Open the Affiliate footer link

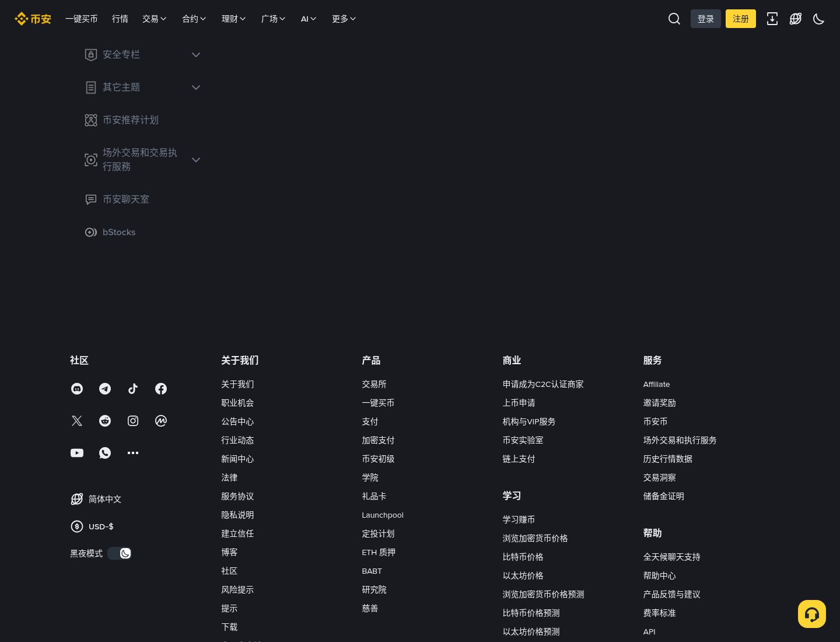[657, 384]
